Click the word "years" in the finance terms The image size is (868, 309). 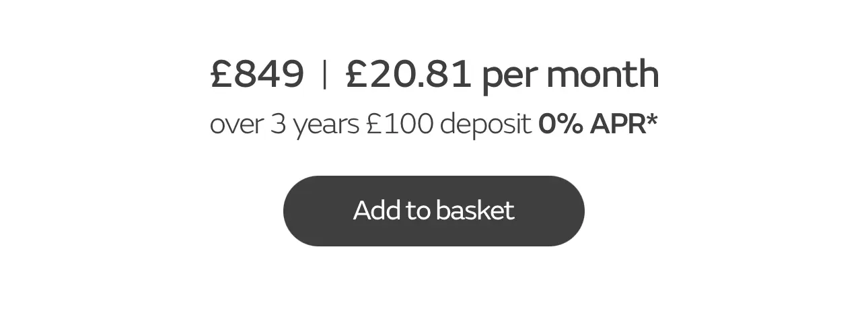(x=326, y=125)
